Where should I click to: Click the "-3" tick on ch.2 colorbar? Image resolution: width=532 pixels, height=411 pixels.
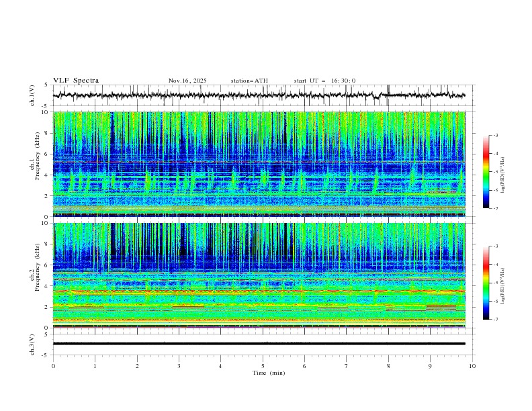coord(495,246)
